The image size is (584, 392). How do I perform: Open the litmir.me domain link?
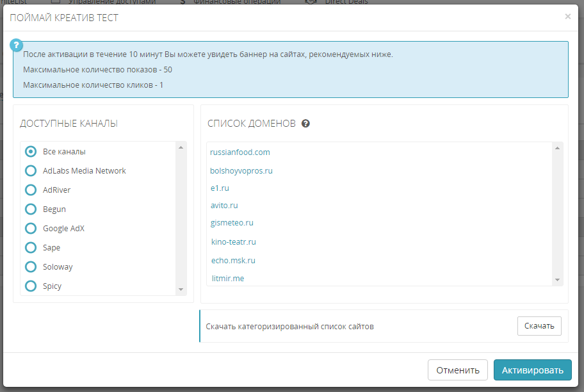[x=228, y=279]
